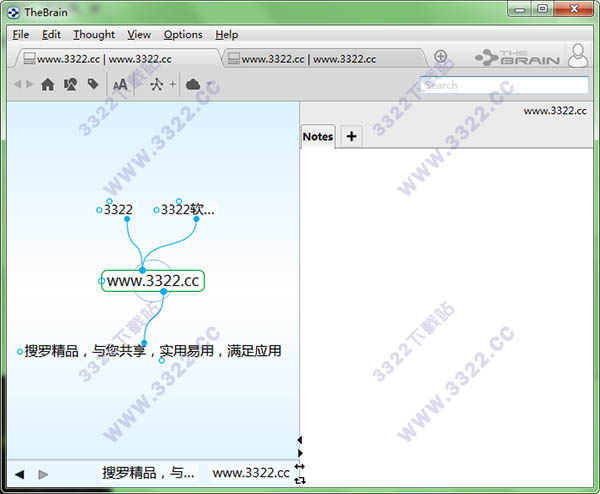600x494 pixels.
Task: Open the Edit menu
Action: [x=51, y=34]
